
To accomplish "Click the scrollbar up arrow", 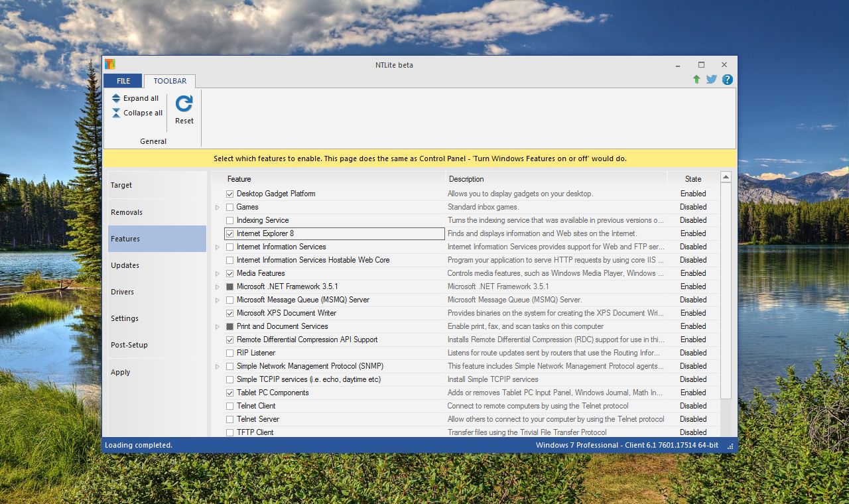I will (726, 177).
